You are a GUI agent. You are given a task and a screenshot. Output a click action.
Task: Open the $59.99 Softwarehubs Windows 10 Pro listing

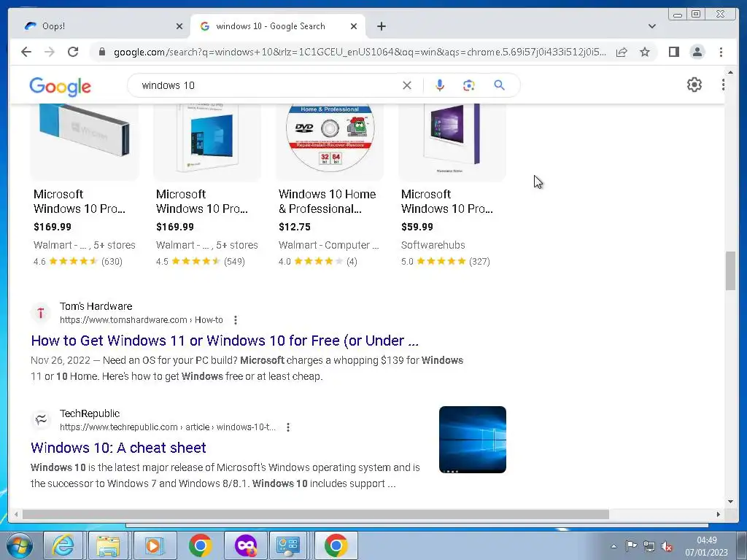447,201
